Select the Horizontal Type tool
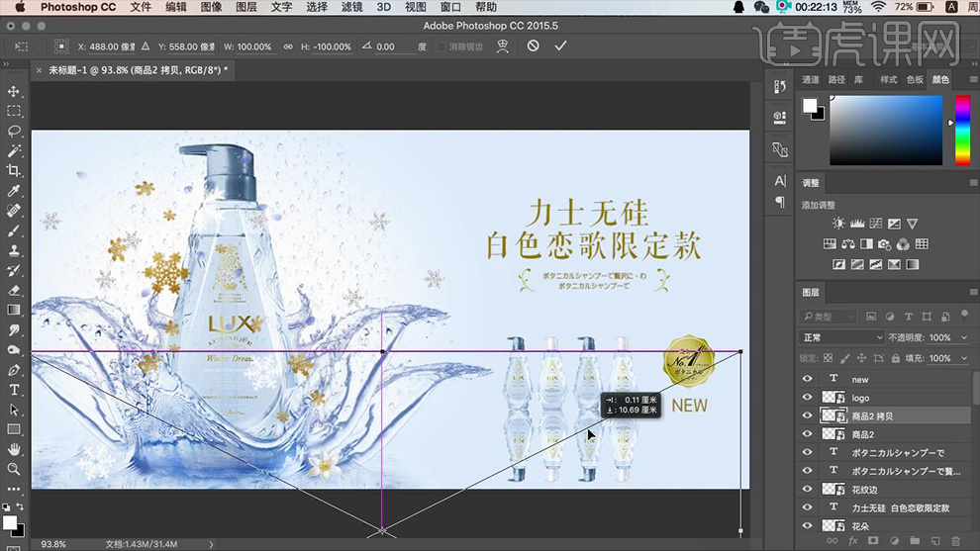 [x=13, y=390]
